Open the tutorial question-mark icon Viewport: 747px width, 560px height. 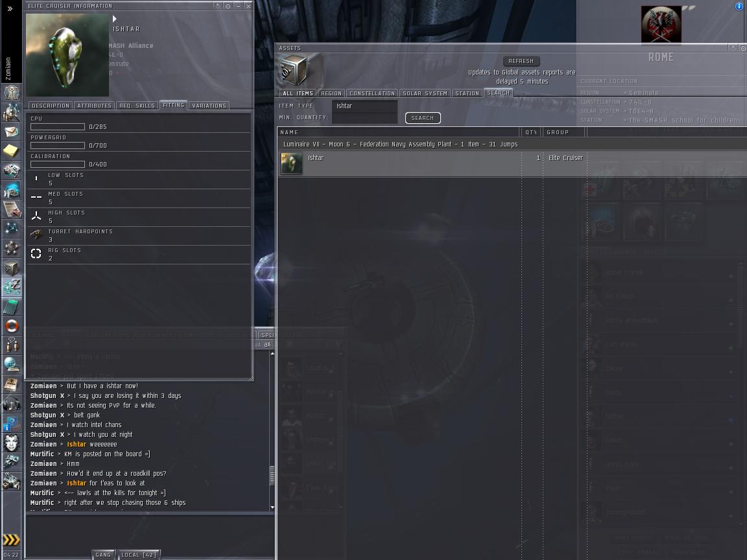coord(12,423)
